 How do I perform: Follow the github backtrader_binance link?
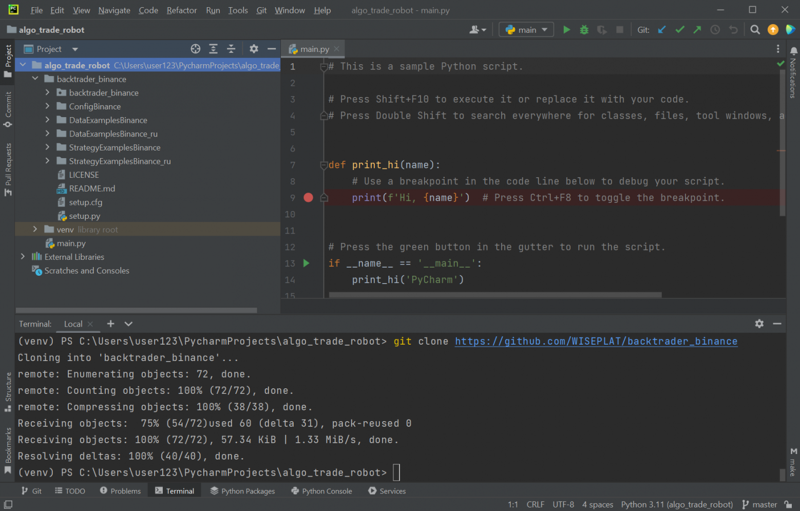(596, 341)
